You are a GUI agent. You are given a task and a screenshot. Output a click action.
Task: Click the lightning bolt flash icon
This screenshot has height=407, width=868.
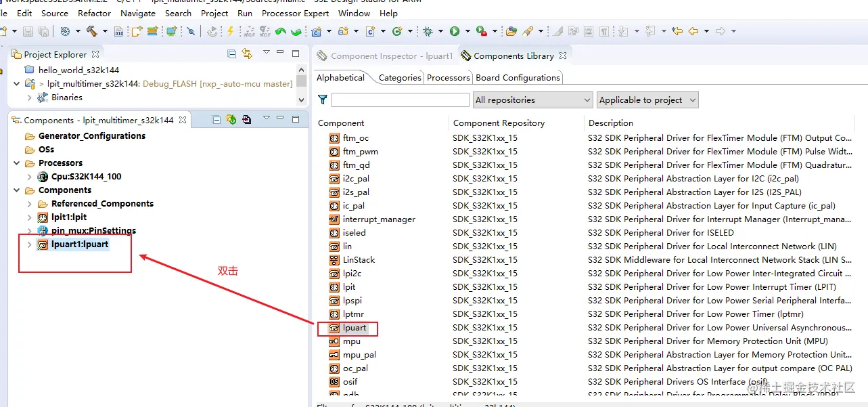(231, 31)
